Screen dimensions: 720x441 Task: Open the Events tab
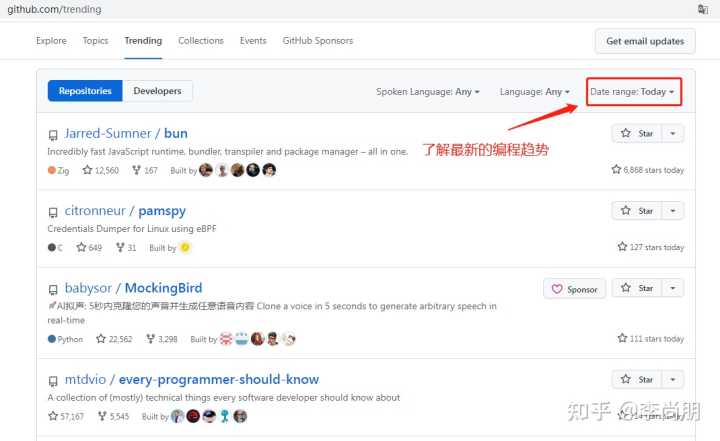pyautogui.click(x=253, y=41)
